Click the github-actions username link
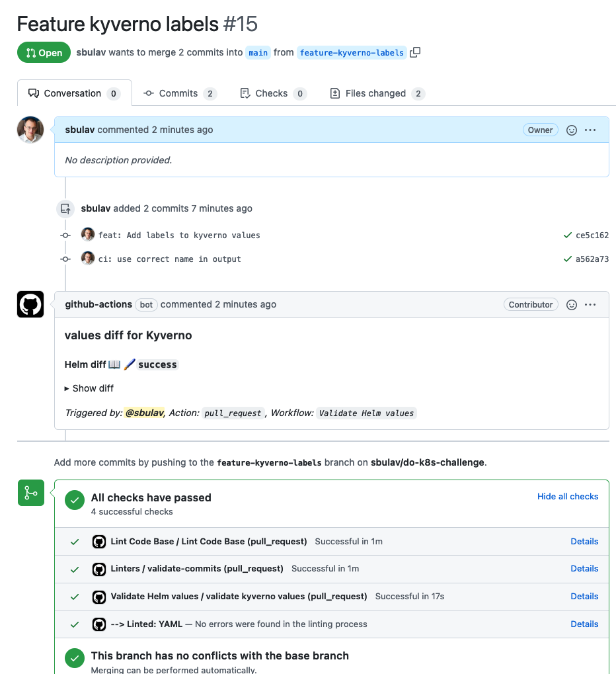This screenshot has height=674, width=616. tap(98, 304)
